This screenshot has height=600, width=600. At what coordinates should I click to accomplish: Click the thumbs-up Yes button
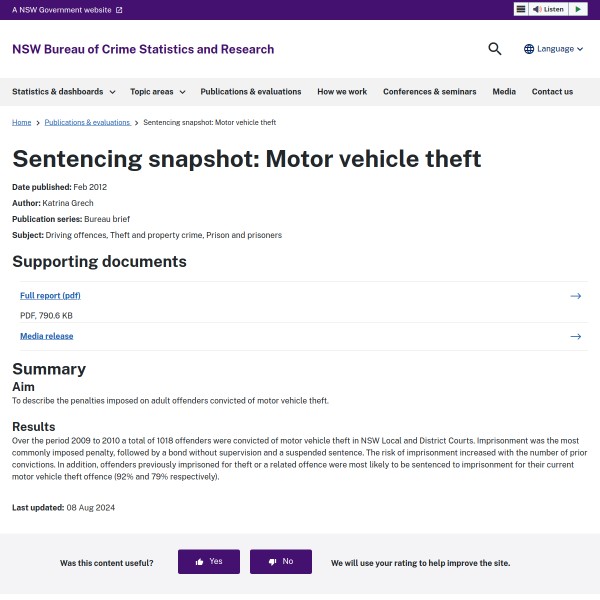tap(209, 562)
